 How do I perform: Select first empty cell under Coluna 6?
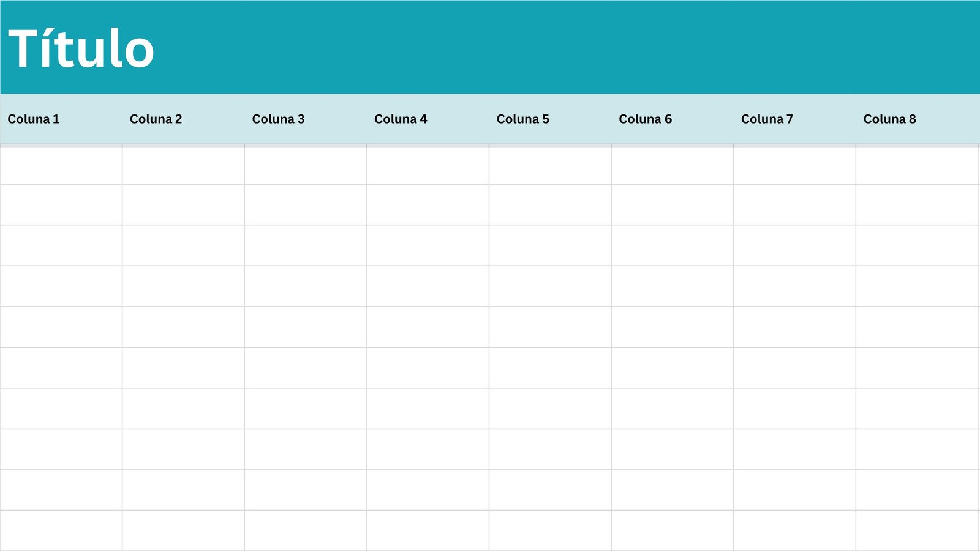click(673, 165)
